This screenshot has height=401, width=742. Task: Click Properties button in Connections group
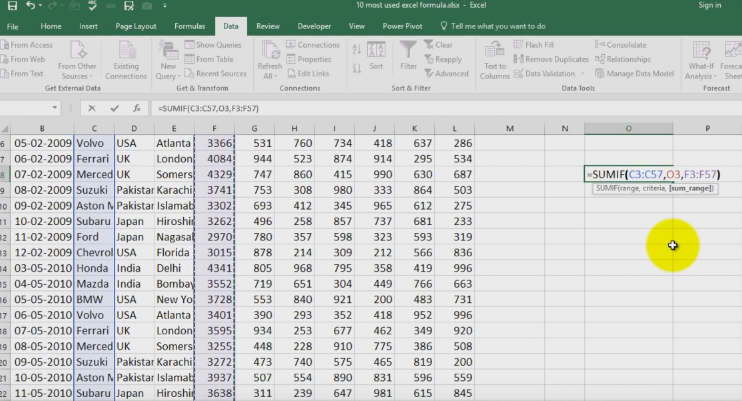pos(309,59)
